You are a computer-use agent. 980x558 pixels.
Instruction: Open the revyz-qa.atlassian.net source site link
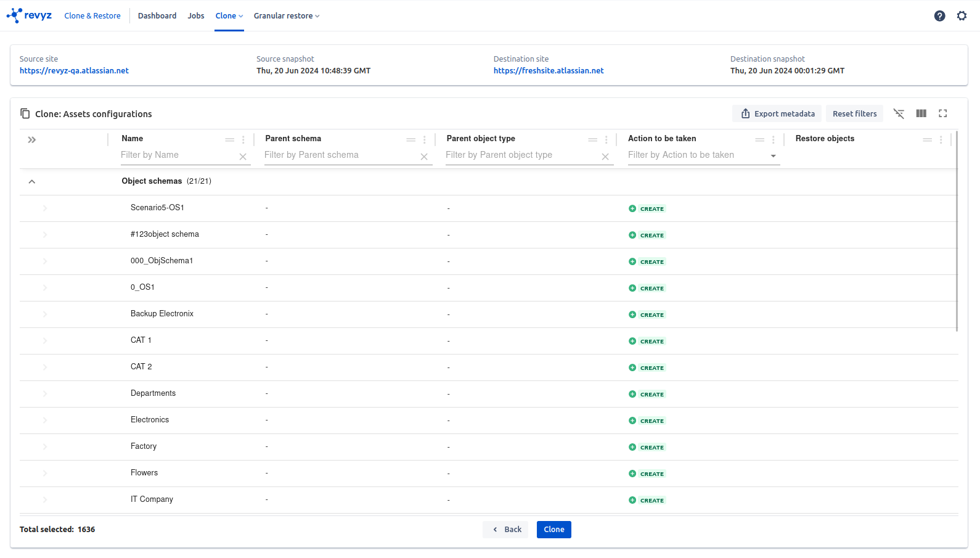(x=74, y=71)
